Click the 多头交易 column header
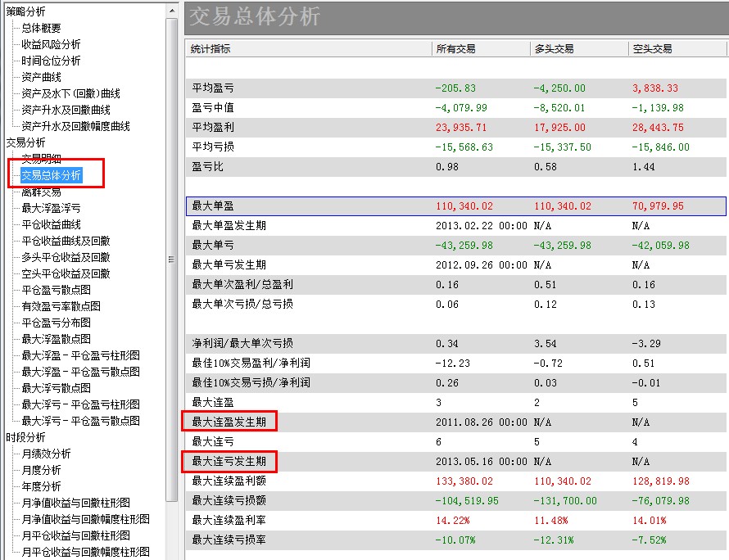 [579, 48]
